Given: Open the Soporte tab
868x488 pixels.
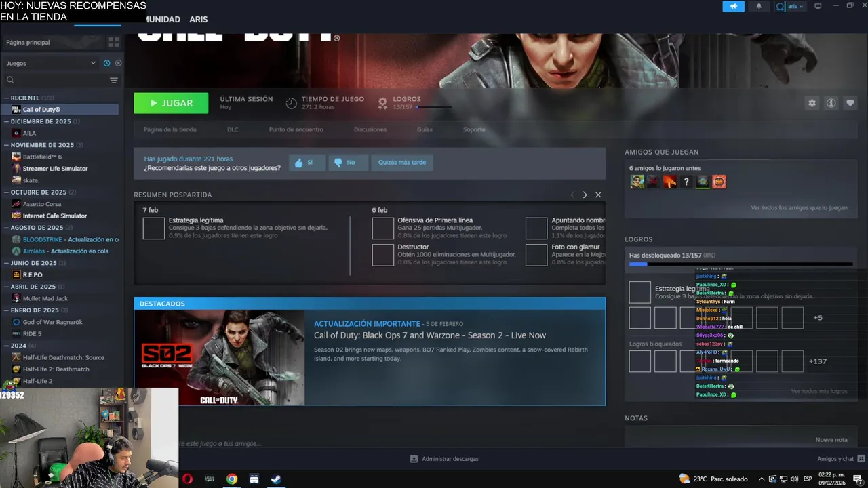Looking at the screenshot, I should (x=474, y=129).
